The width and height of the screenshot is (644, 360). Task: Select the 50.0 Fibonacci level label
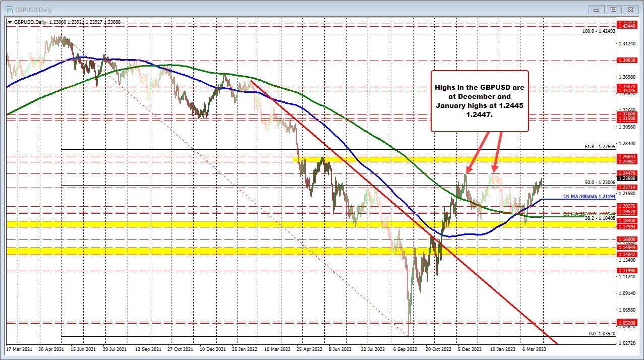600,182
